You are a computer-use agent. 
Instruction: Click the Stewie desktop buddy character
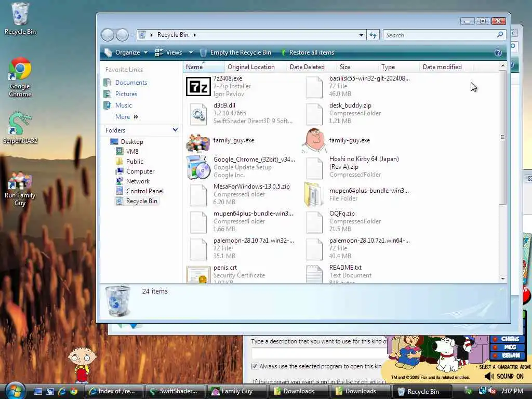82,364
